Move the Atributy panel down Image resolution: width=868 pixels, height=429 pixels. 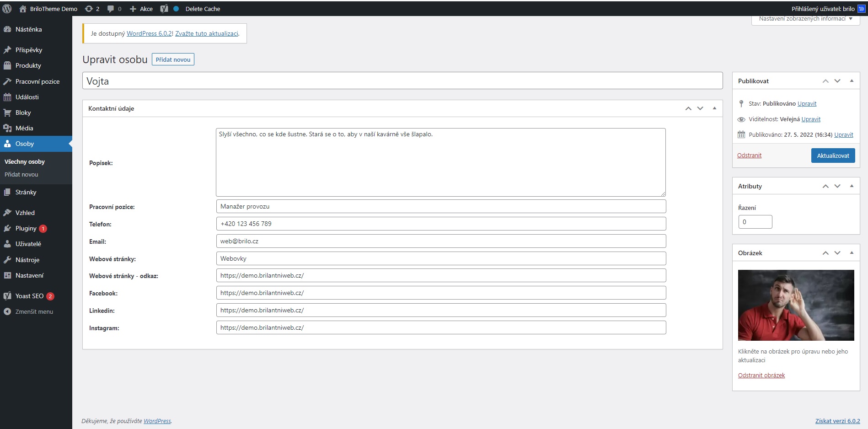tap(837, 186)
